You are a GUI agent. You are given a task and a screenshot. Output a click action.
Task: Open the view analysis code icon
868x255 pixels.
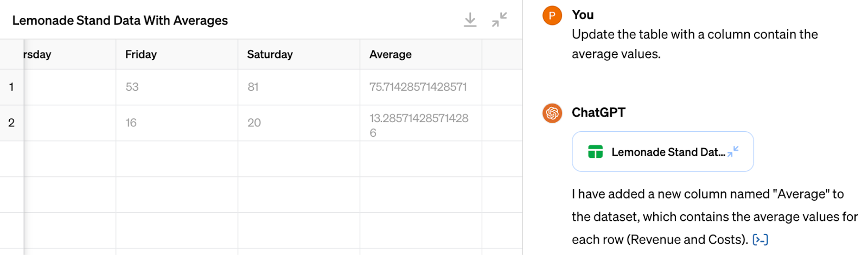tap(761, 239)
